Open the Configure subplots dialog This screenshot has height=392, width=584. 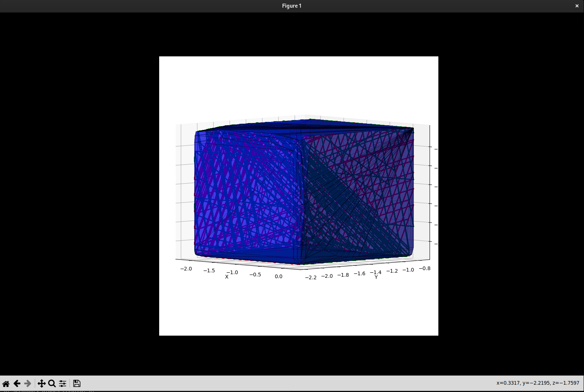63,384
